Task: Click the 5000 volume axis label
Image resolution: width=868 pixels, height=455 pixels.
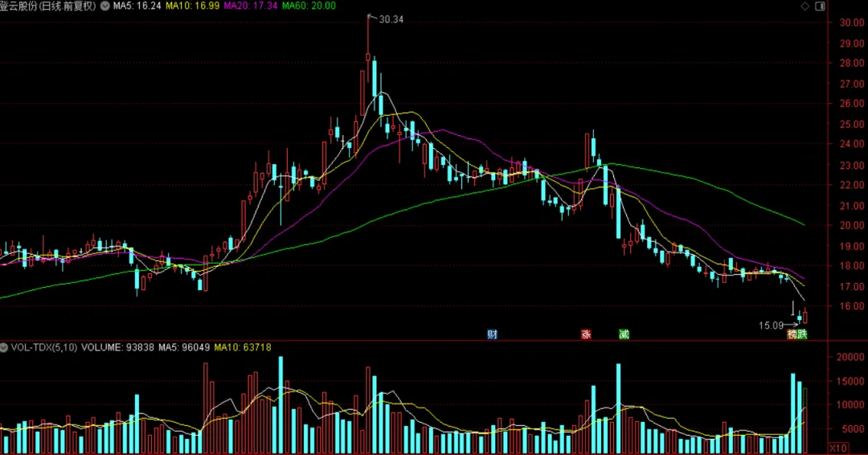Action: pyautogui.click(x=853, y=429)
